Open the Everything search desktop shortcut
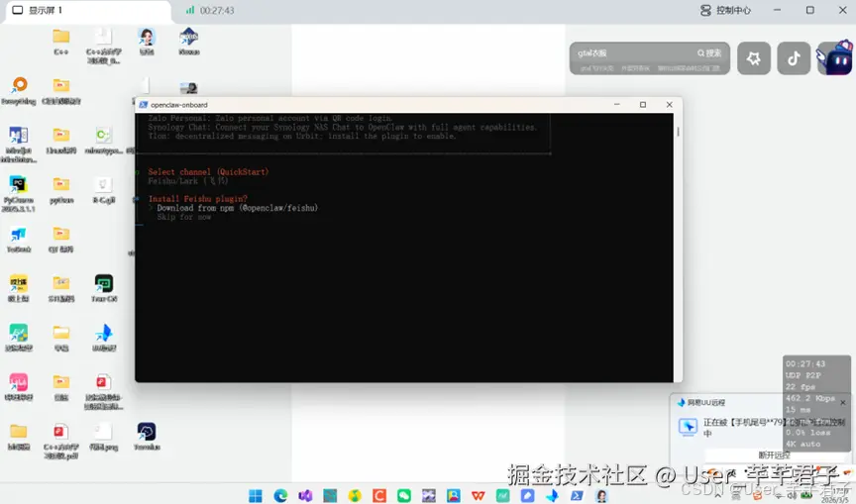 coord(19,90)
